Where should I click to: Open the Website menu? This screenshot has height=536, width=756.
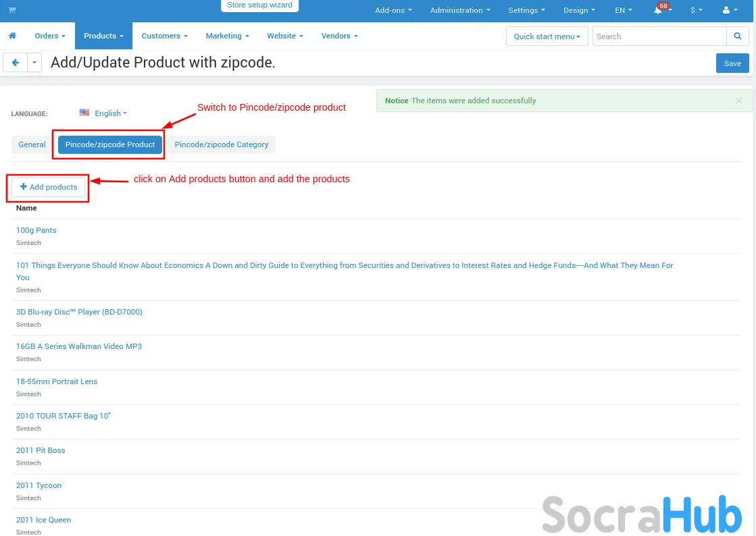click(x=285, y=36)
